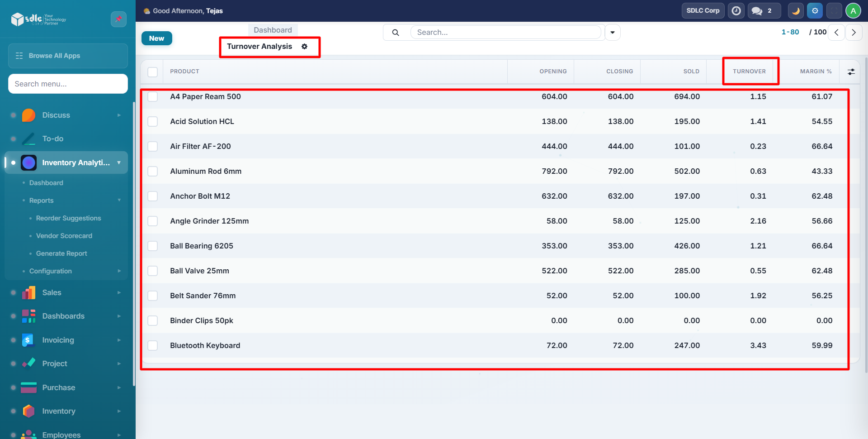Select the A4 Paper Ream 500 checkbox
This screenshot has height=439, width=868.
153,97
